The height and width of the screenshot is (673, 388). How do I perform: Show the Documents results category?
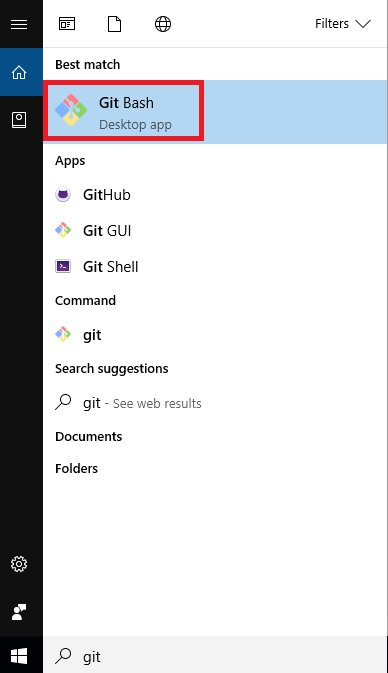coord(88,437)
